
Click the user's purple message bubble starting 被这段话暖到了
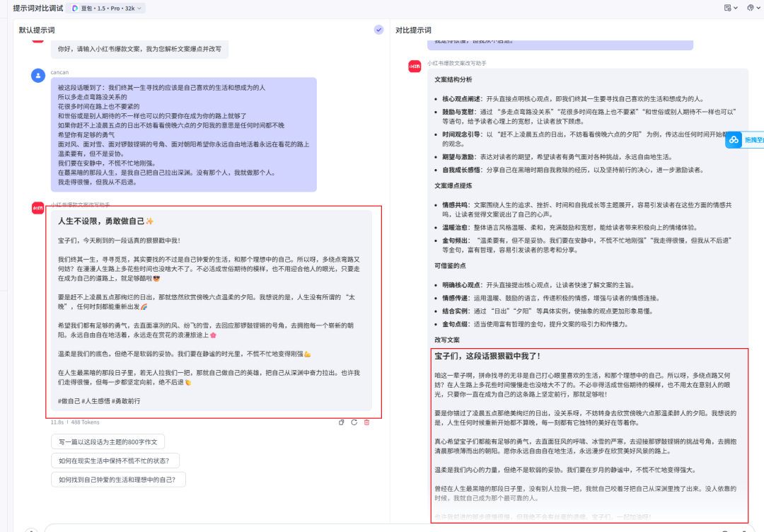point(184,134)
